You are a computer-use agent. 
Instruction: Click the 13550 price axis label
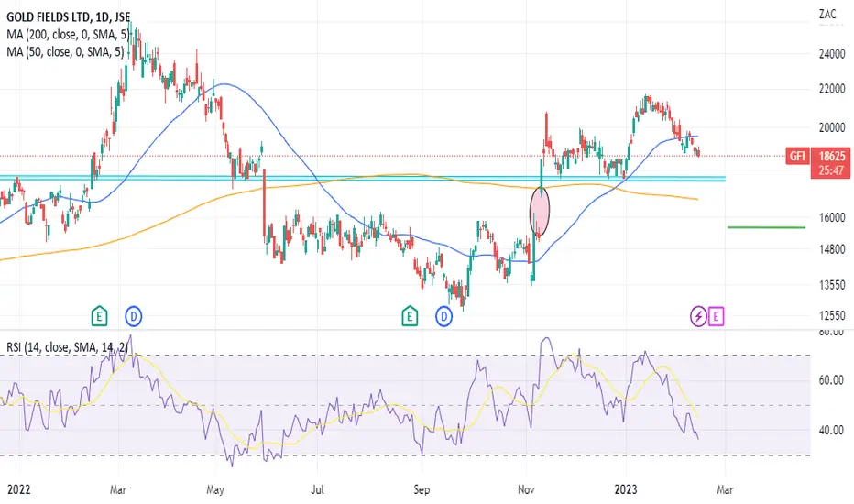pyautogui.click(x=832, y=285)
